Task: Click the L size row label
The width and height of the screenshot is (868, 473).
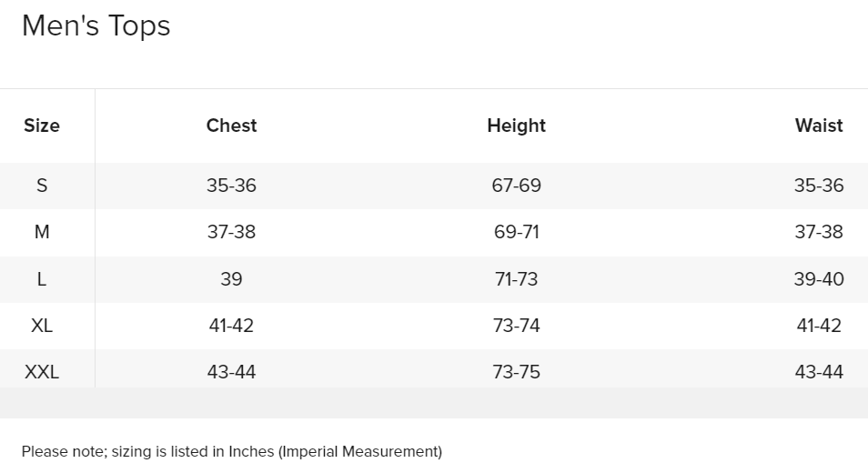Action: (42, 279)
